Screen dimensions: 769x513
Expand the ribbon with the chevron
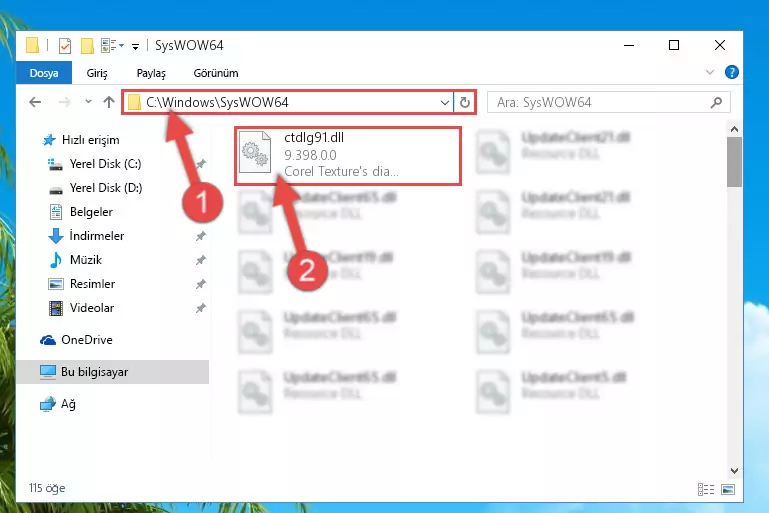[710, 73]
